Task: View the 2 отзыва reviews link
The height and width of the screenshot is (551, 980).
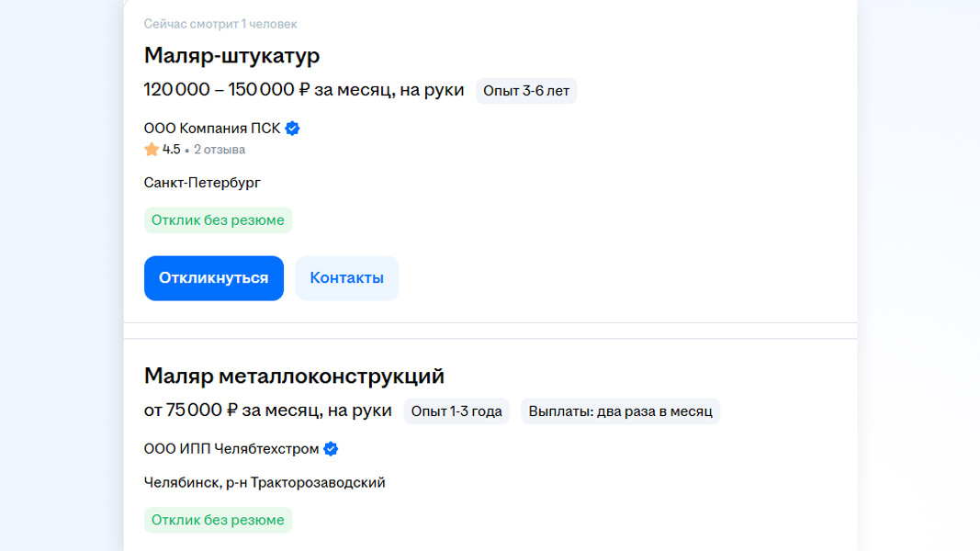Action: pyautogui.click(x=220, y=150)
